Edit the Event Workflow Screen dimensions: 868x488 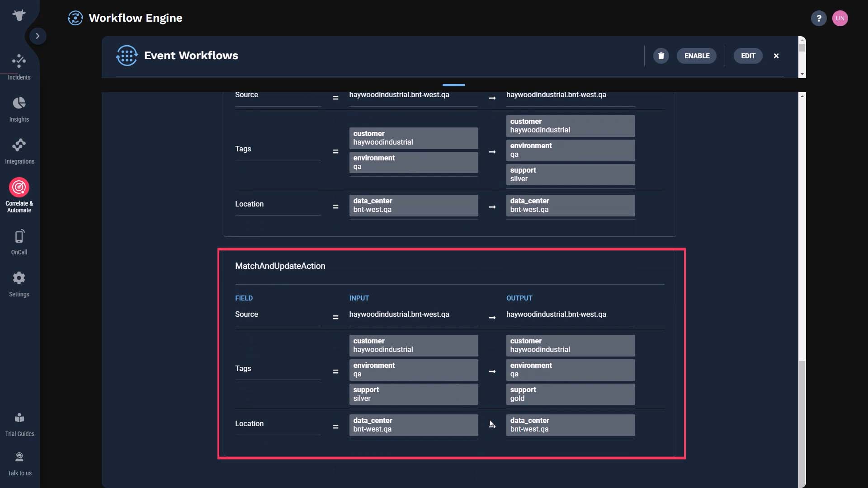[x=748, y=56]
